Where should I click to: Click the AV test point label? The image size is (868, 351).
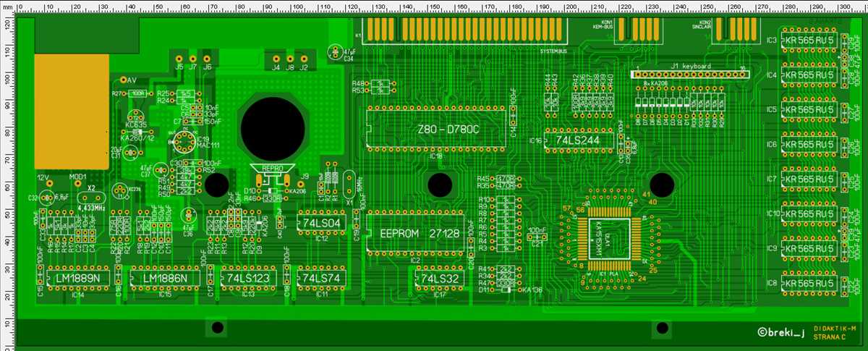click(132, 80)
